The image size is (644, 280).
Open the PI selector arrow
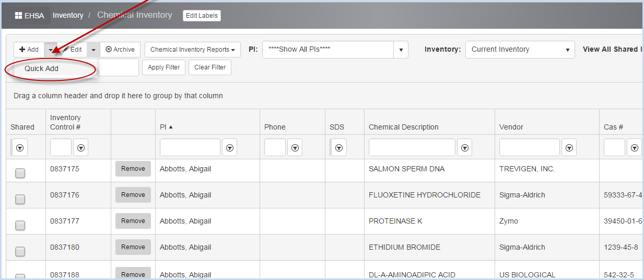(401, 50)
